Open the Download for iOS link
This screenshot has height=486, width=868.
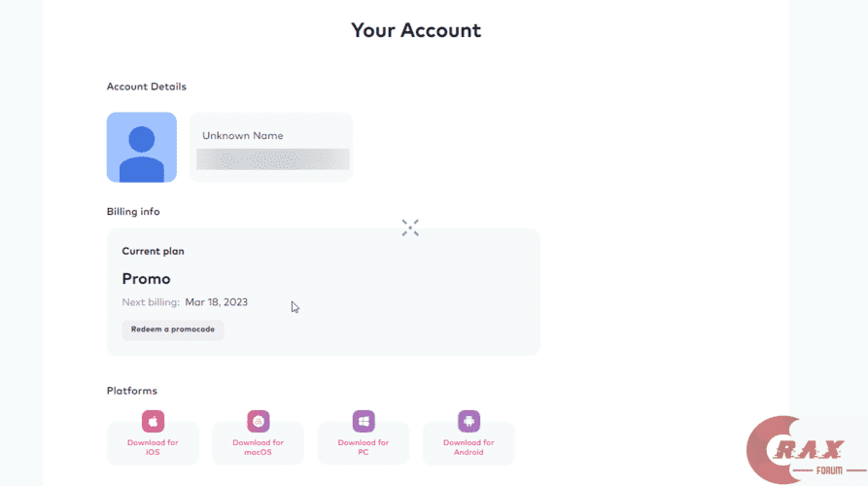point(153,447)
